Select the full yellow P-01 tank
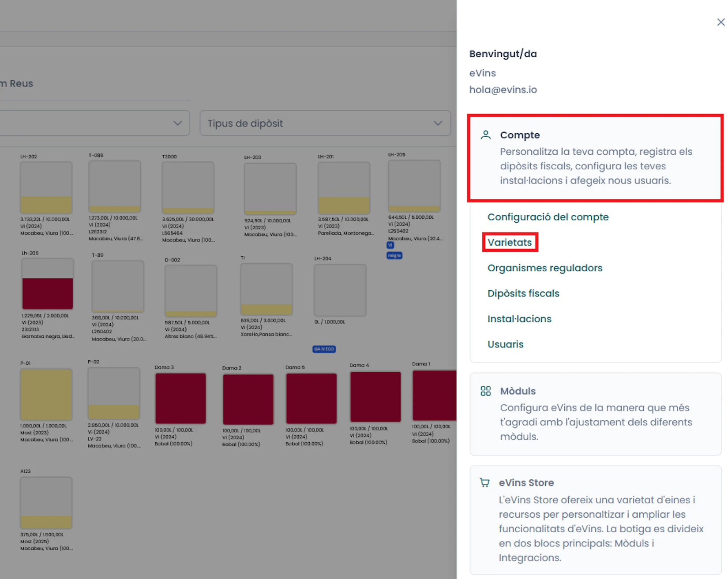The width and height of the screenshot is (728, 579). 46,394
